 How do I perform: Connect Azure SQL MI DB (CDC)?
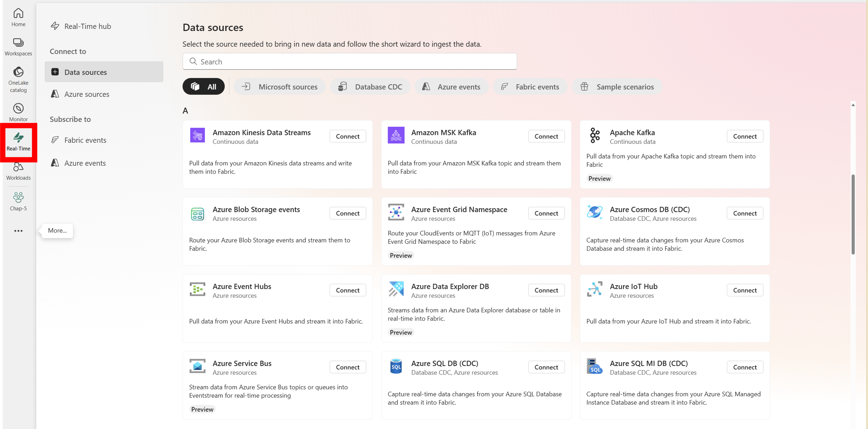pyautogui.click(x=745, y=367)
